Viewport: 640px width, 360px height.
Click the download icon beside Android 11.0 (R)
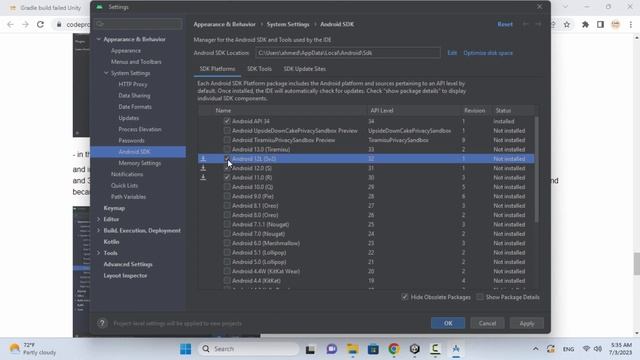point(203,178)
